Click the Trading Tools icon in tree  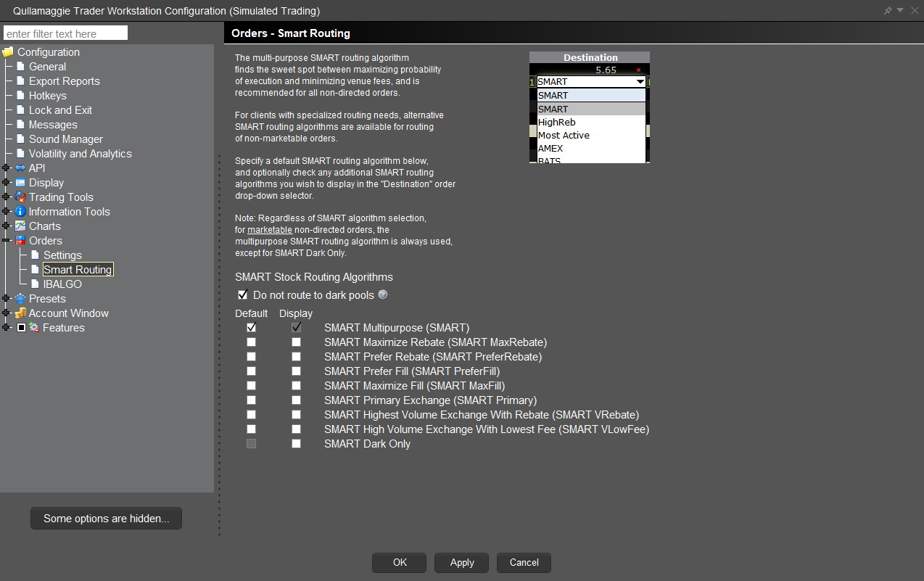coord(20,197)
